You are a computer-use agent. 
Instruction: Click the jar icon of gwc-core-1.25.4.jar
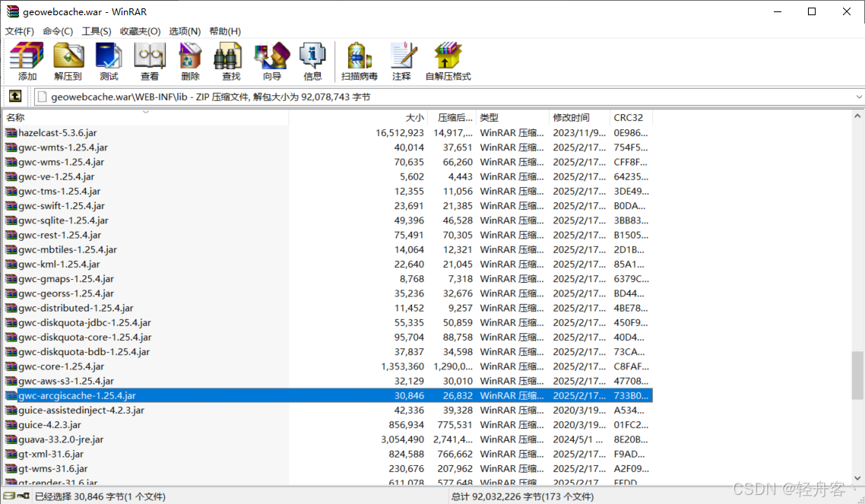pos(11,366)
